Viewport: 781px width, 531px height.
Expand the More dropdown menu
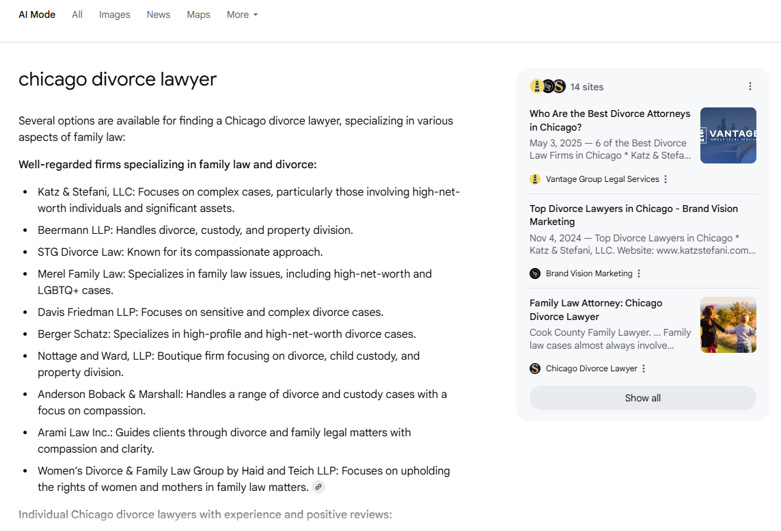[242, 14]
